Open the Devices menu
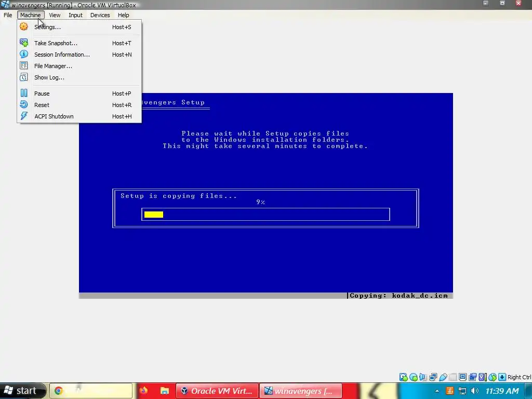Viewport: 532px width, 399px height. [x=100, y=15]
